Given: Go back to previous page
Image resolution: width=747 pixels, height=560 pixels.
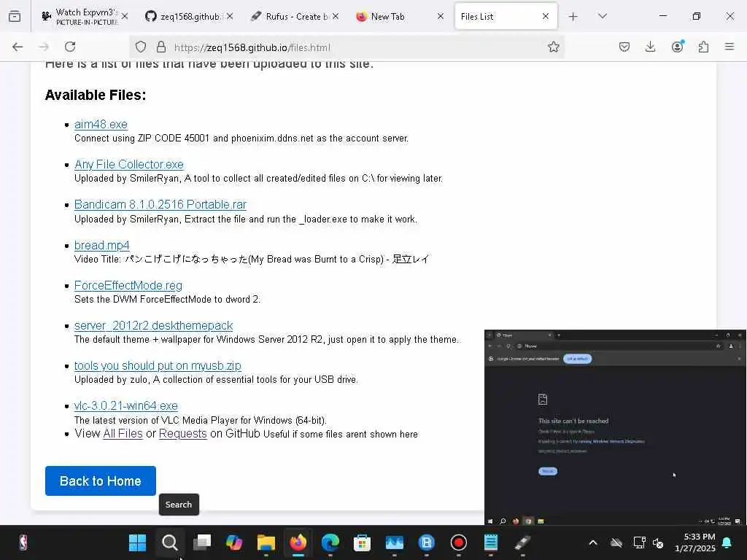Looking at the screenshot, I should (18, 47).
